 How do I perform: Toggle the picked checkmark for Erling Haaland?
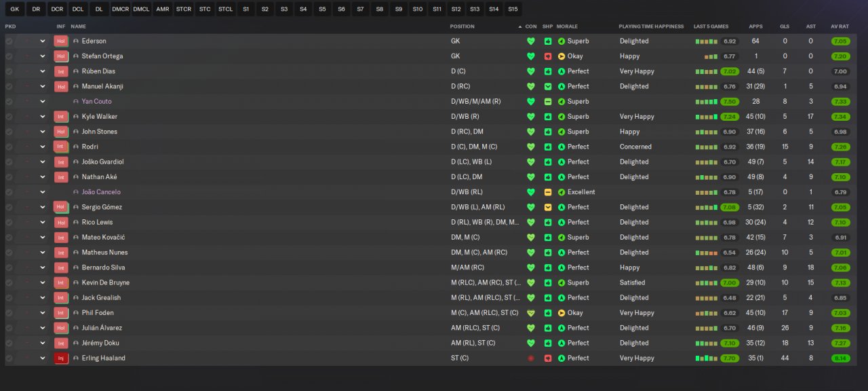point(9,358)
